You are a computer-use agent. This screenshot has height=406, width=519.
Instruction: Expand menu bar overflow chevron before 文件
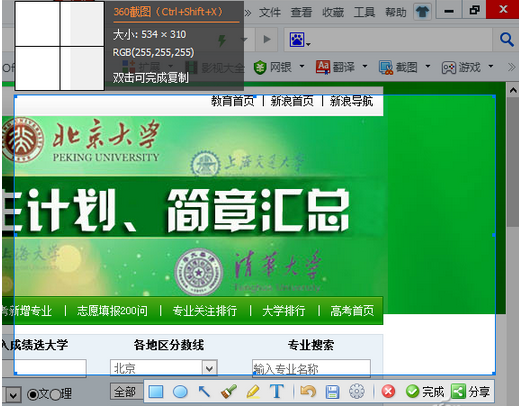click(248, 13)
